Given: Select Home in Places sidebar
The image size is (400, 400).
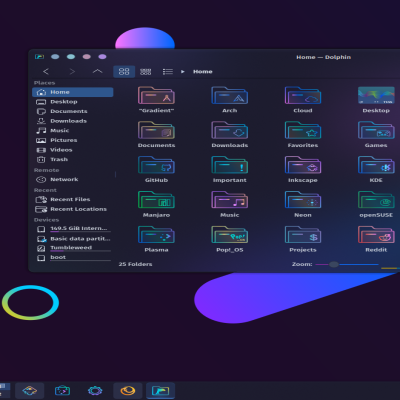Looking at the screenshot, I should point(73,92).
